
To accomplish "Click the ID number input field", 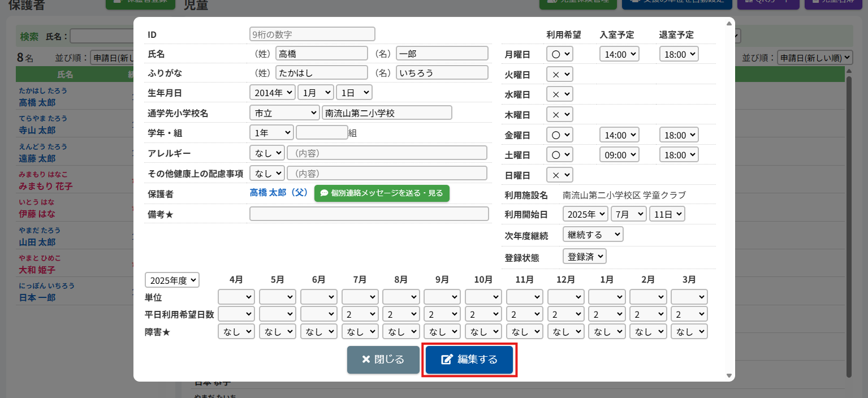I will [x=312, y=34].
